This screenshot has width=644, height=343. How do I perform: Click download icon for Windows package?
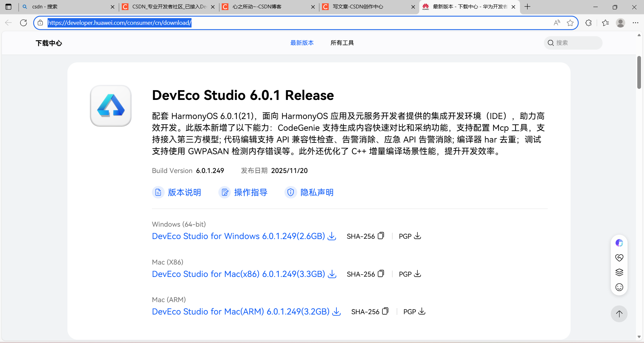[332, 236]
